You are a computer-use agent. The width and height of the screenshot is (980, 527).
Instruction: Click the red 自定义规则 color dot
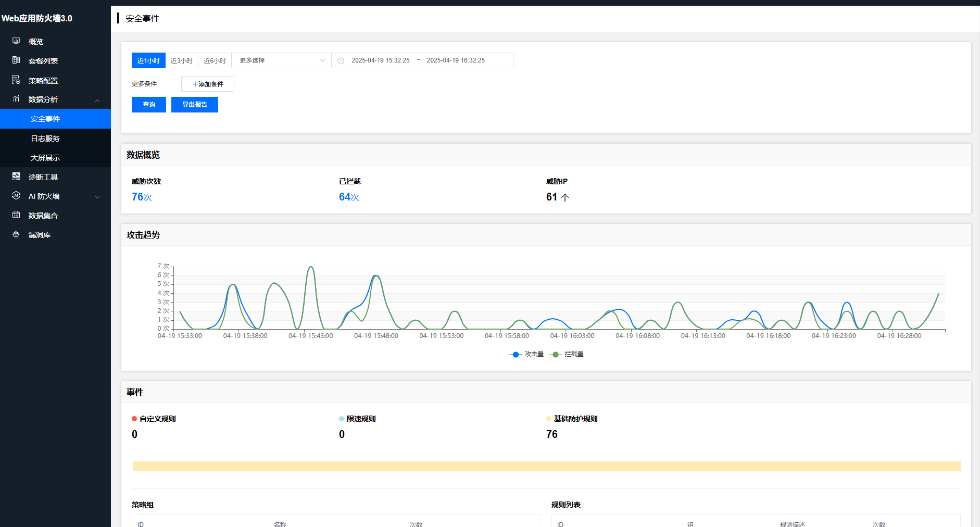tap(134, 419)
